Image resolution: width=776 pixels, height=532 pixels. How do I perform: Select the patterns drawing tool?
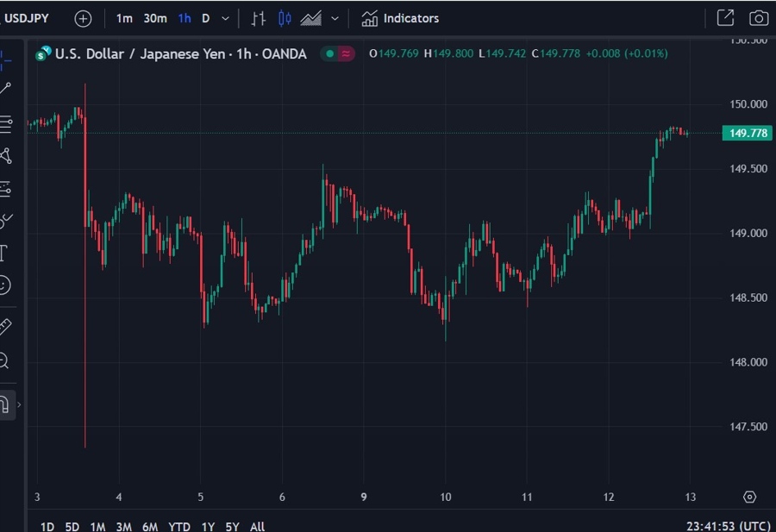pyautogui.click(x=5, y=156)
